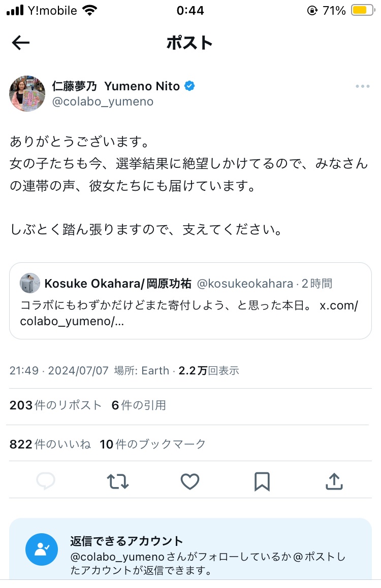Screen dimensions: 381x588
Task: Tap the reply-restriction account icon
Action: tap(42, 549)
